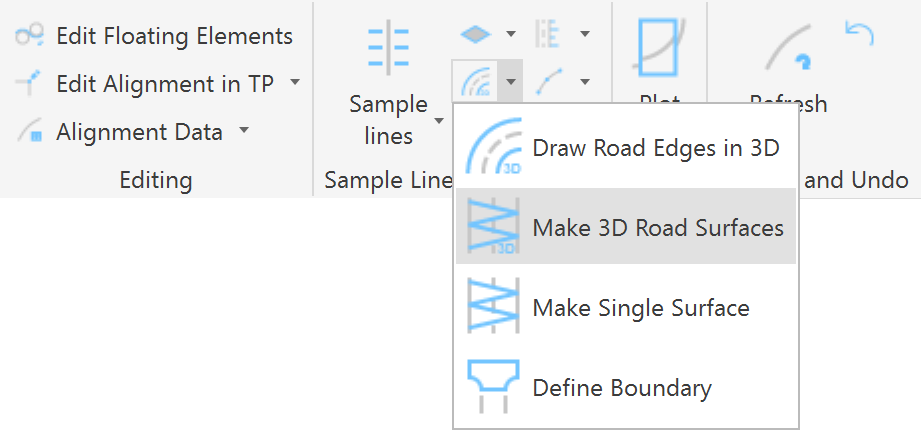Open dropdown arrow beside the blue diamond icon
921x435 pixels.
pyautogui.click(x=511, y=34)
